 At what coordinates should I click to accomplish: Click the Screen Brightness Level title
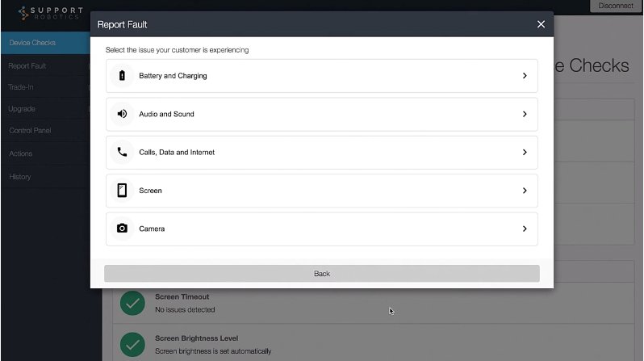tap(196, 338)
